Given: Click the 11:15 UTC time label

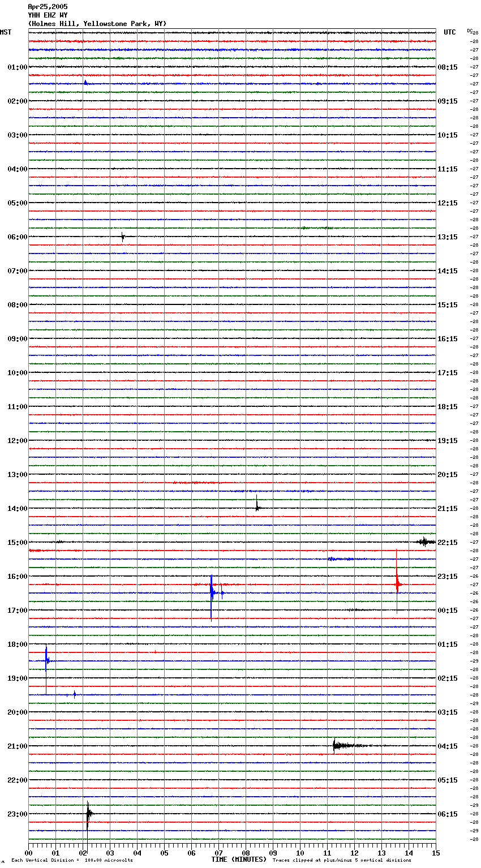Looking at the screenshot, I should [448, 169].
